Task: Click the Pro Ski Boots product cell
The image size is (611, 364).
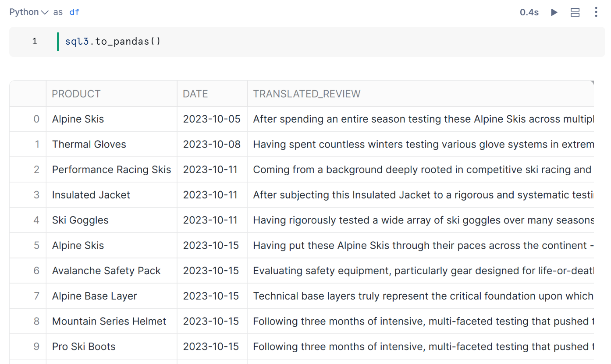Action: coord(84,347)
